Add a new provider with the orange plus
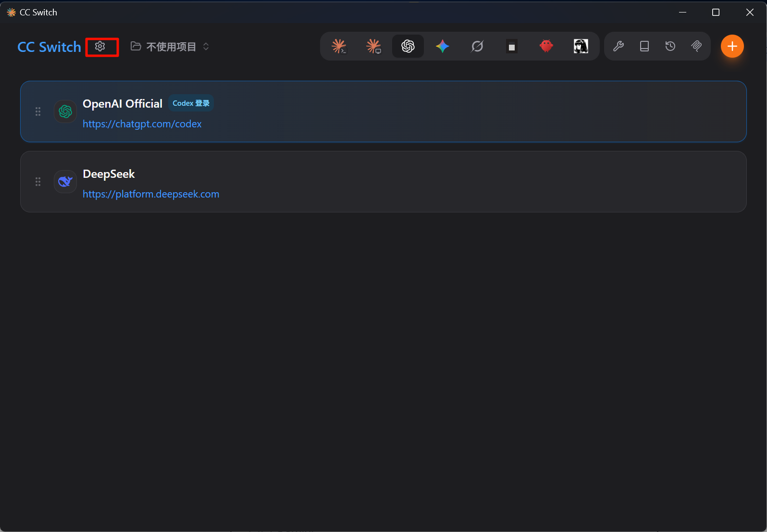767x532 pixels. tap(732, 46)
